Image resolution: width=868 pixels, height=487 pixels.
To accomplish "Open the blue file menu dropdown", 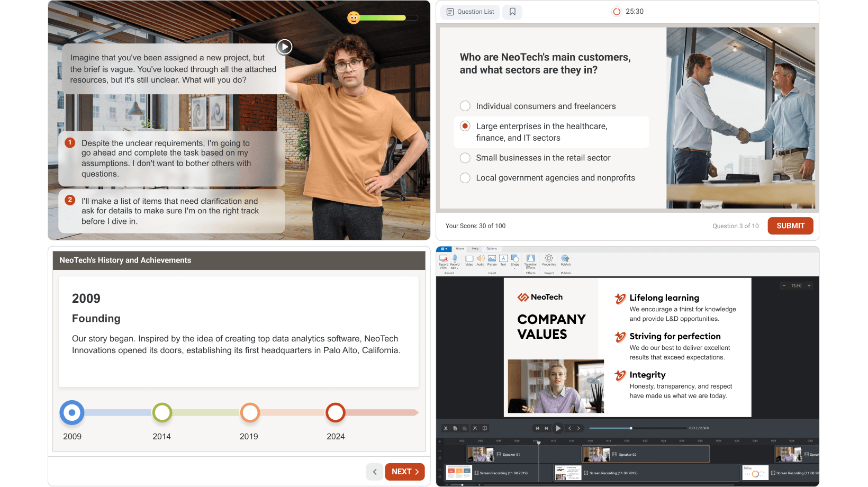I will [444, 249].
